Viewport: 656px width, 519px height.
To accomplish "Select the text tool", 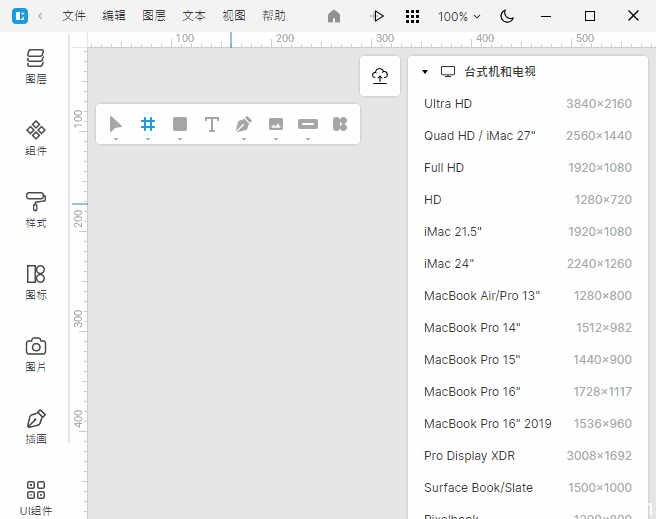I will tap(212, 124).
